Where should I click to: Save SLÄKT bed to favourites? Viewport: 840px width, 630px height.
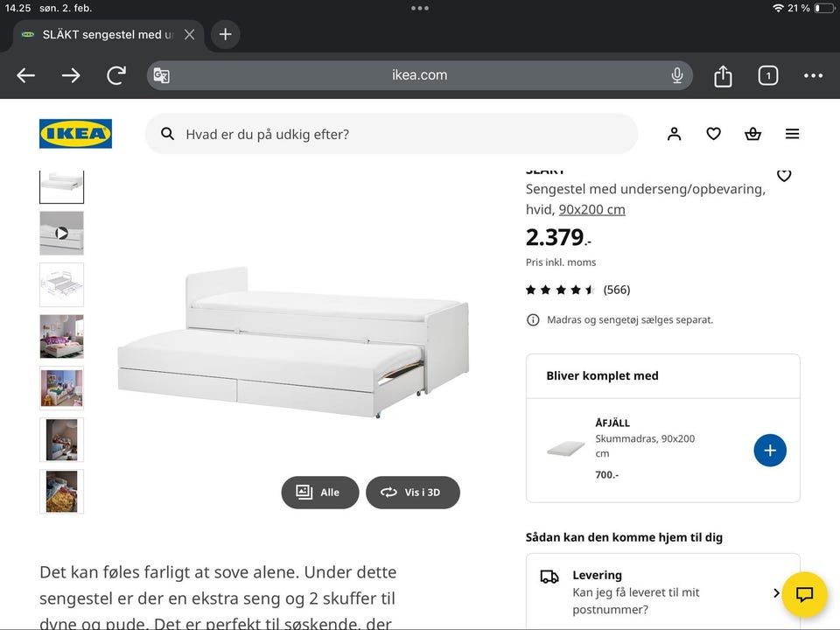click(784, 176)
